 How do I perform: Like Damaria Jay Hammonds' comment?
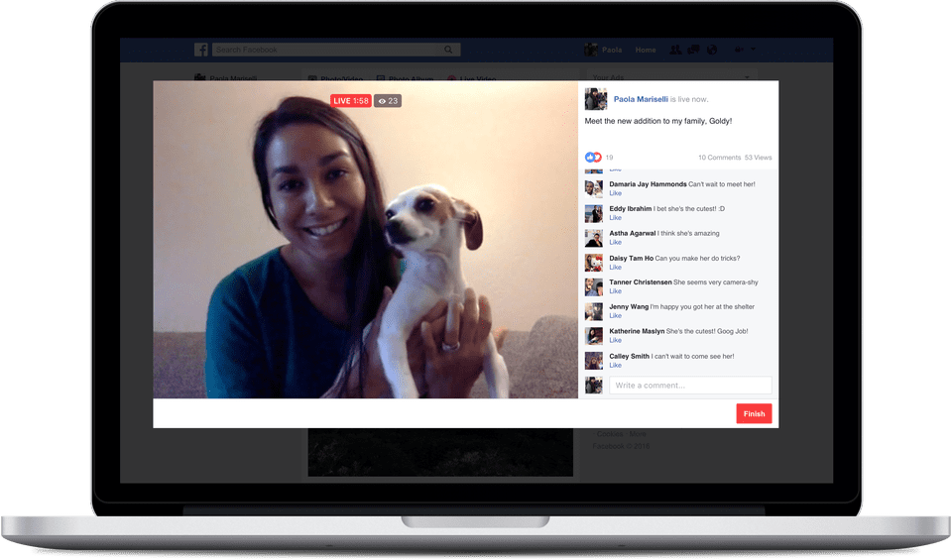point(615,193)
